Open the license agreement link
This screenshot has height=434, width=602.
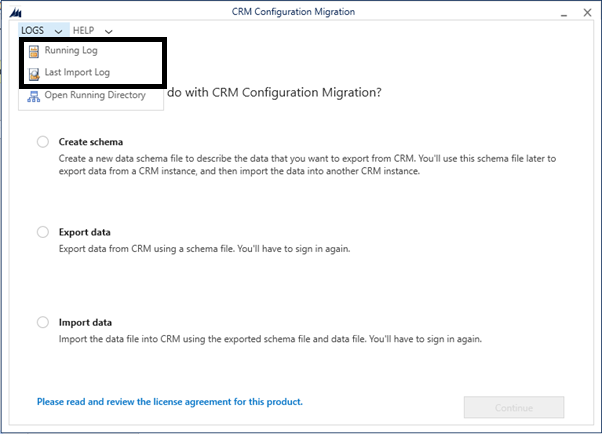click(x=170, y=402)
